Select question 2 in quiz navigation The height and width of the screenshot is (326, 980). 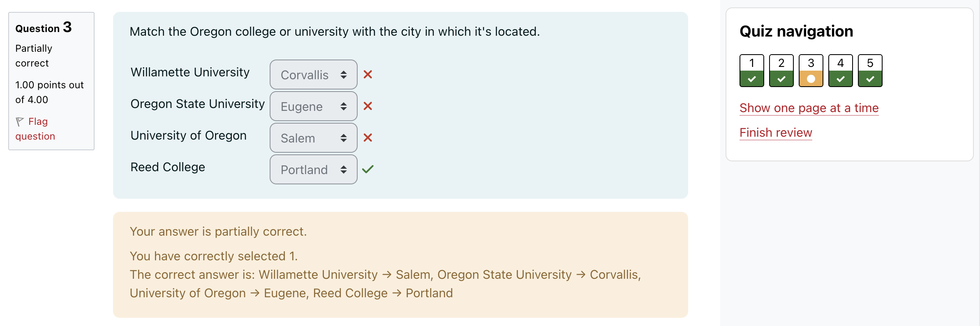(781, 71)
